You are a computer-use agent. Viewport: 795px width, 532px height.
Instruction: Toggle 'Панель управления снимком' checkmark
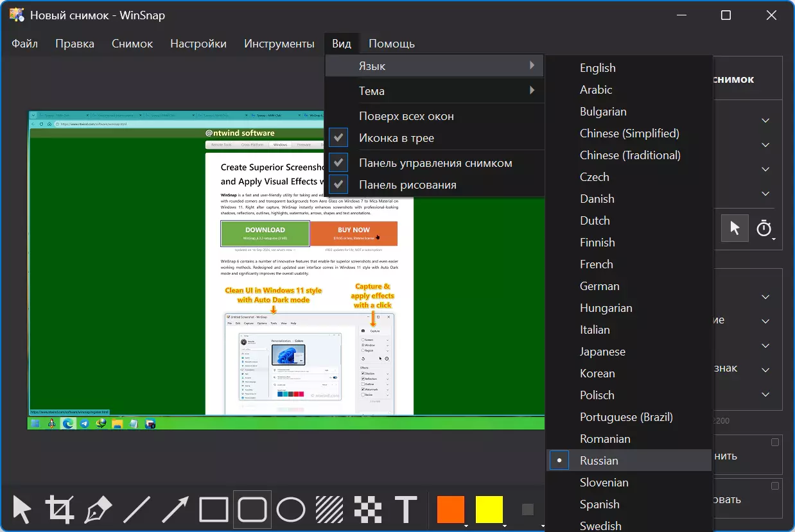coord(338,163)
